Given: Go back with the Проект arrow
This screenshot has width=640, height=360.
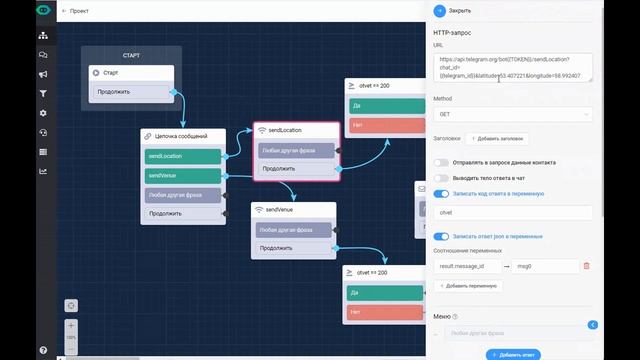Looking at the screenshot, I should click(64, 11).
